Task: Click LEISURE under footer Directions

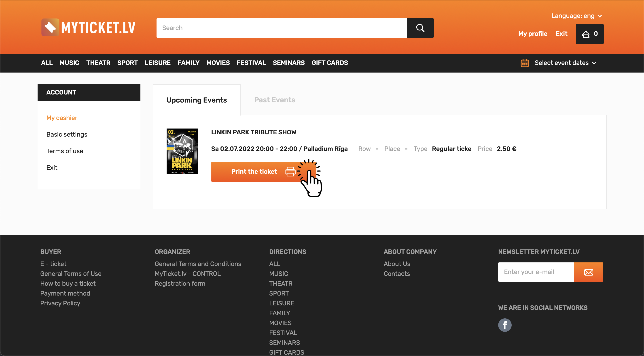Action: click(x=282, y=303)
